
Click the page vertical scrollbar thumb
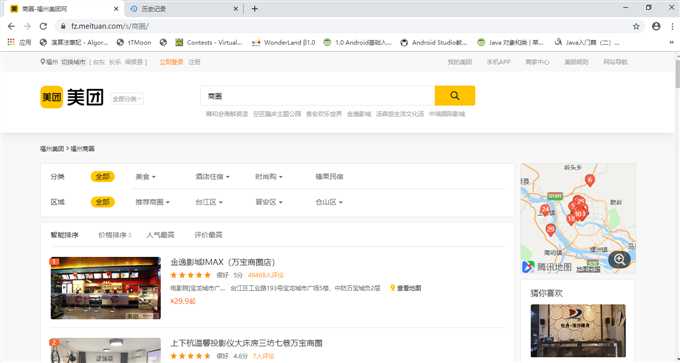click(x=676, y=73)
